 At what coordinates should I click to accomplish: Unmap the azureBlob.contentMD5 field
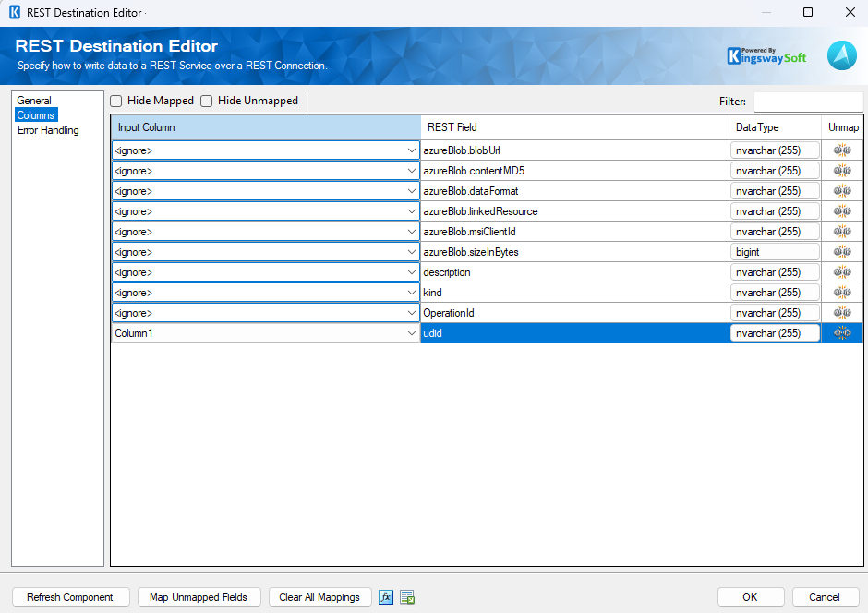(842, 171)
